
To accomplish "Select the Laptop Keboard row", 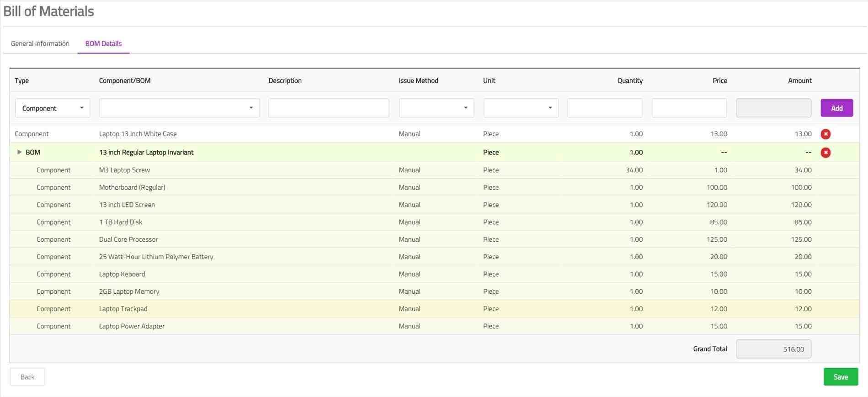I will tap(434, 274).
